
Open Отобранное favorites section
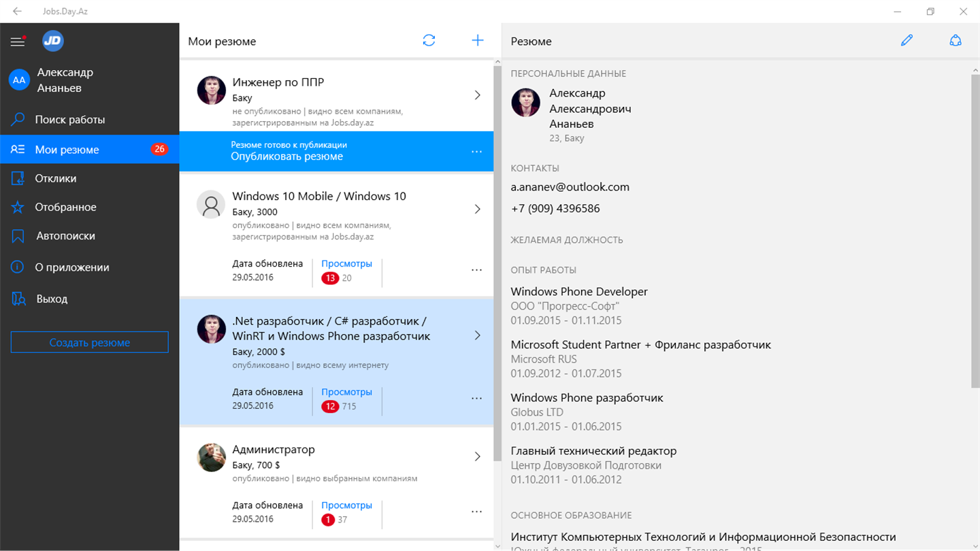tap(89, 207)
